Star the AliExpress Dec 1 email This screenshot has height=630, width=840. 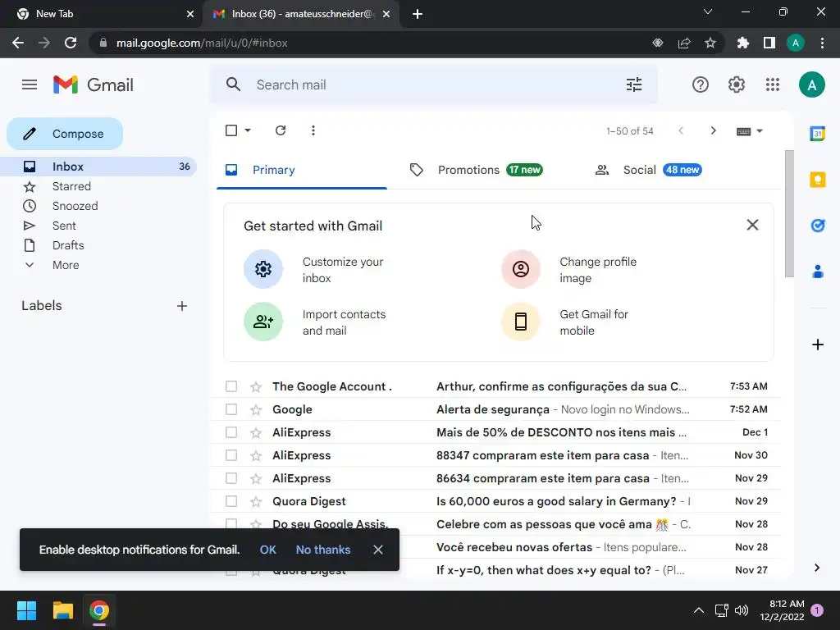pos(256,433)
